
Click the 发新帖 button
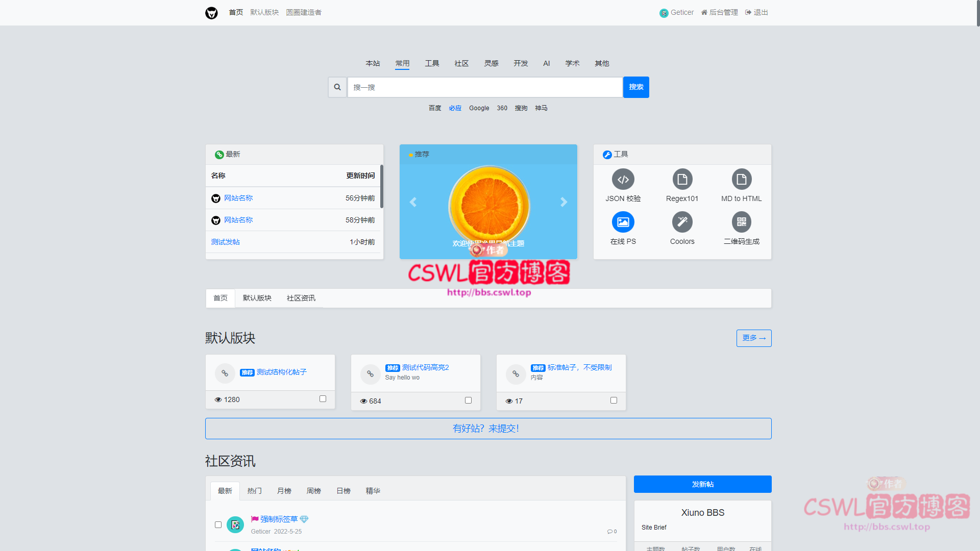coord(702,484)
